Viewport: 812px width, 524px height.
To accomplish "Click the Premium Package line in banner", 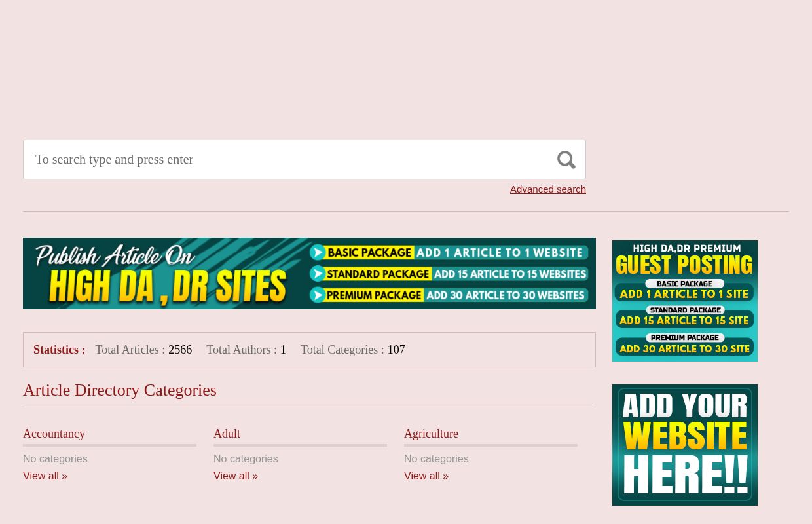I will pos(449,295).
